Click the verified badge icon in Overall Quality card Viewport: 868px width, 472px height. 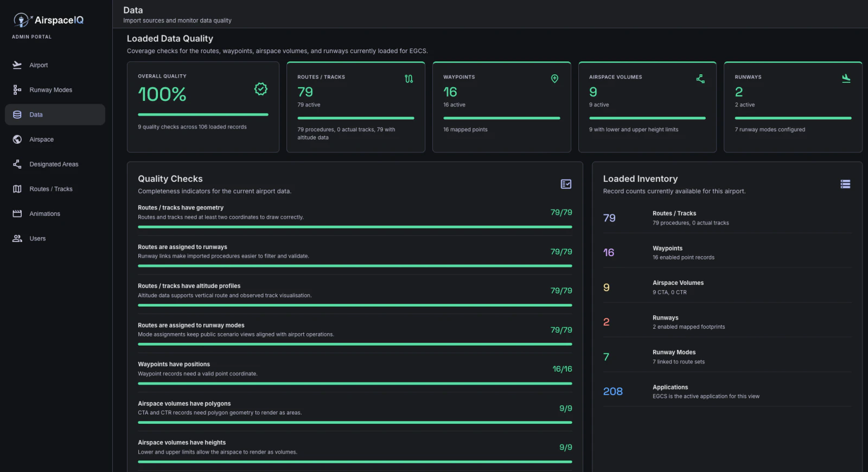[261, 89]
